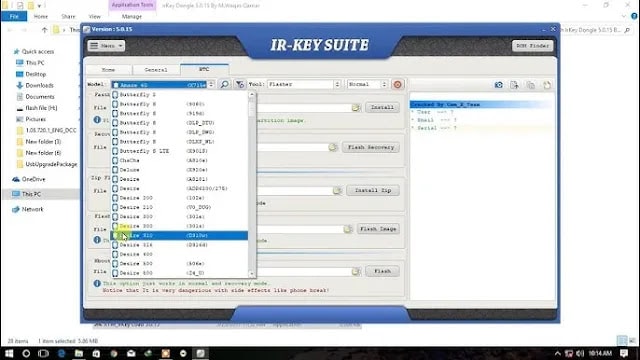Open the Menu dropdown button
Viewport: 640px width, 360px height.
(x=106, y=46)
